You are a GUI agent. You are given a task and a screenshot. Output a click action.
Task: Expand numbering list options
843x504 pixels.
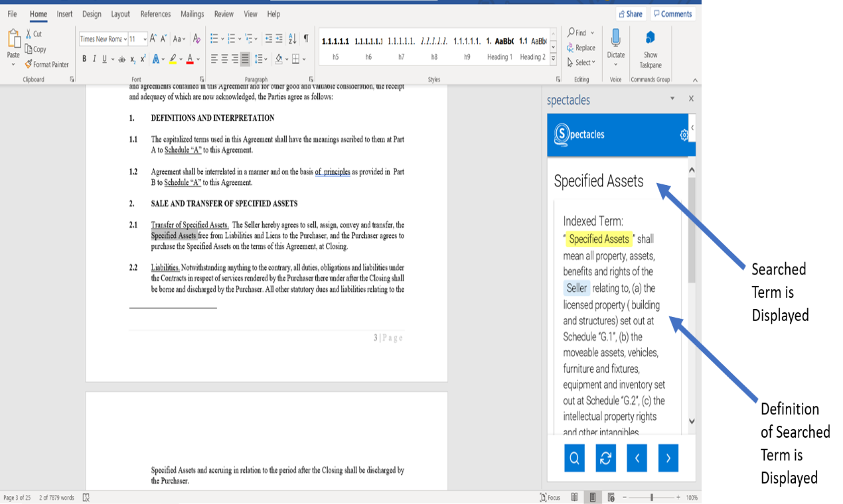(x=240, y=38)
